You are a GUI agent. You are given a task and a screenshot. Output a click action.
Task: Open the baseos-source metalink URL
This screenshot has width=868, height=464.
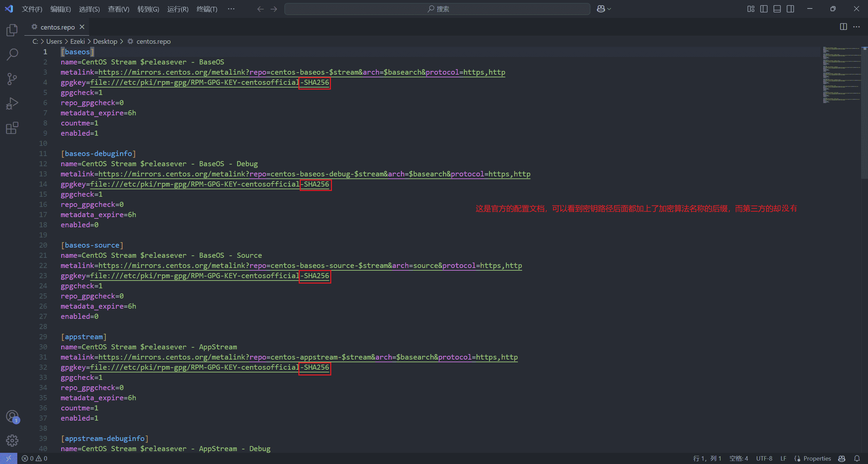pos(310,266)
